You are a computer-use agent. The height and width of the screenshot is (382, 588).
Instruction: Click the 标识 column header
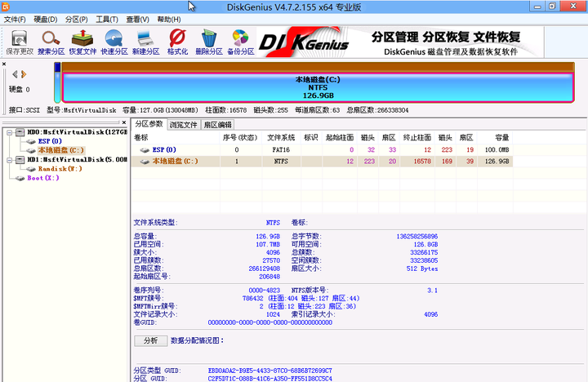[311, 138]
